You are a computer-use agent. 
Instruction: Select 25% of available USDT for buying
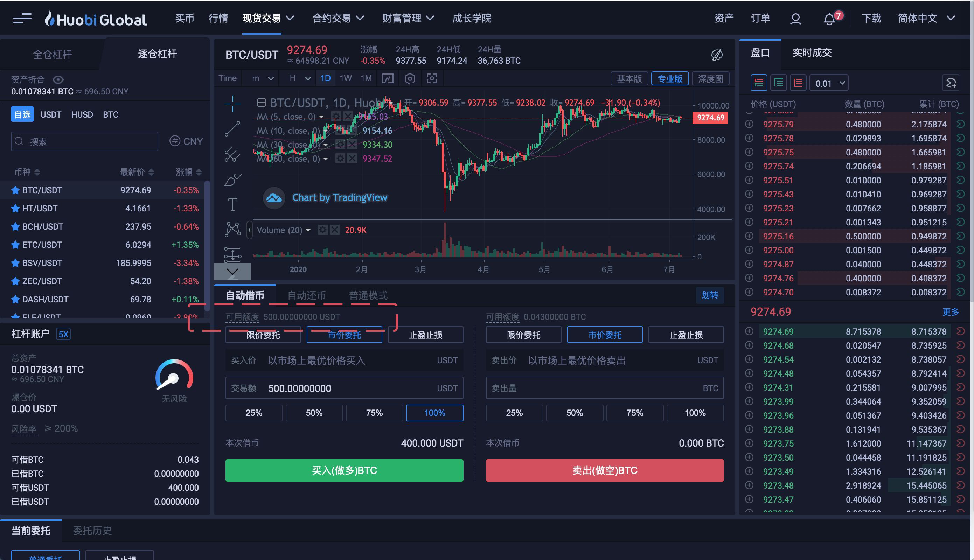coord(254,413)
